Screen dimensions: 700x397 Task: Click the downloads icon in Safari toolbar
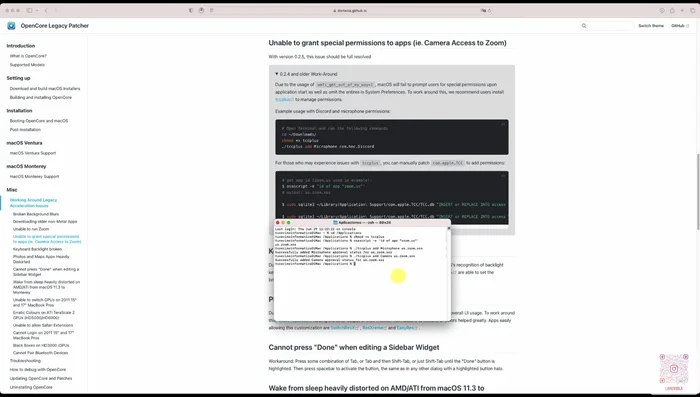click(662, 10)
